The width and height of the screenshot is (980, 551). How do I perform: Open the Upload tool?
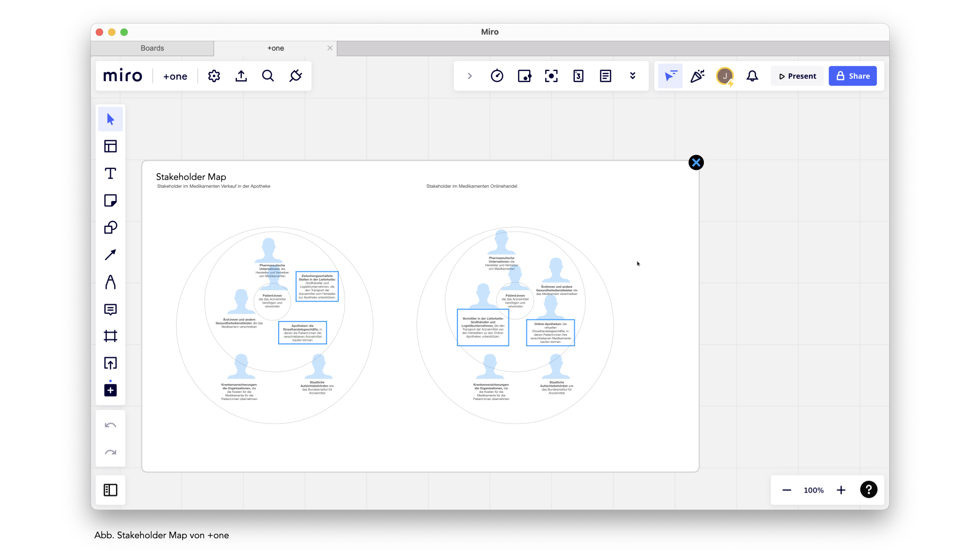pos(110,363)
